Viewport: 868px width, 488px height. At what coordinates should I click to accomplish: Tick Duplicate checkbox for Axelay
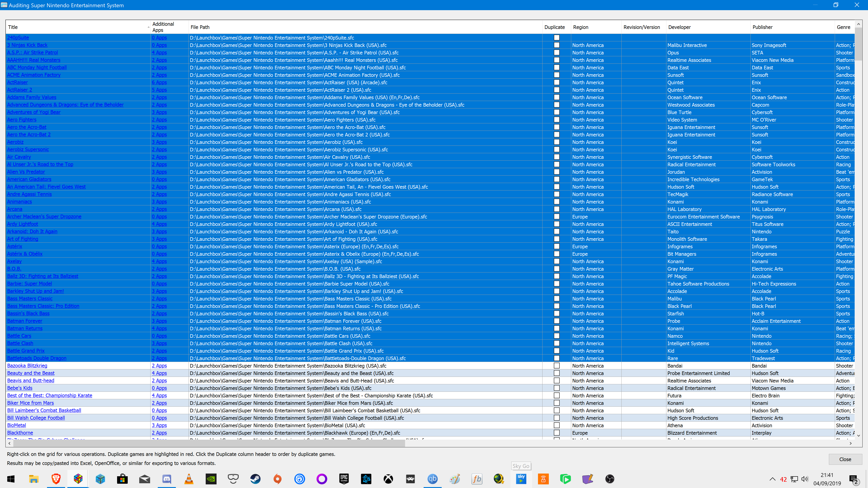[x=557, y=261]
